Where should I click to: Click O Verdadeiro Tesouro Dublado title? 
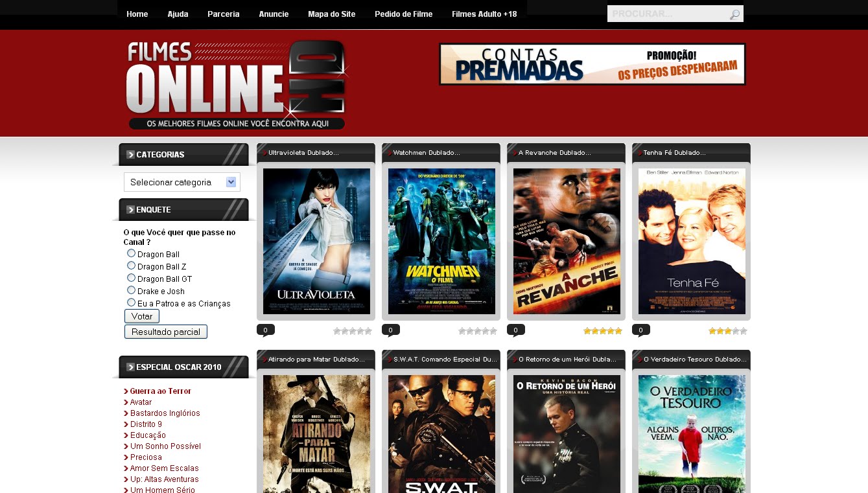(x=696, y=359)
